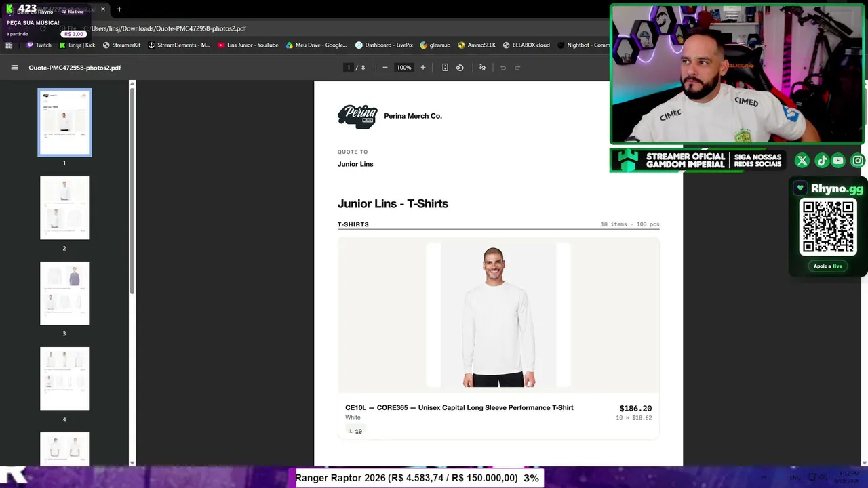Open a new browser tab
This screenshot has width=868, height=488.
pos(119,9)
